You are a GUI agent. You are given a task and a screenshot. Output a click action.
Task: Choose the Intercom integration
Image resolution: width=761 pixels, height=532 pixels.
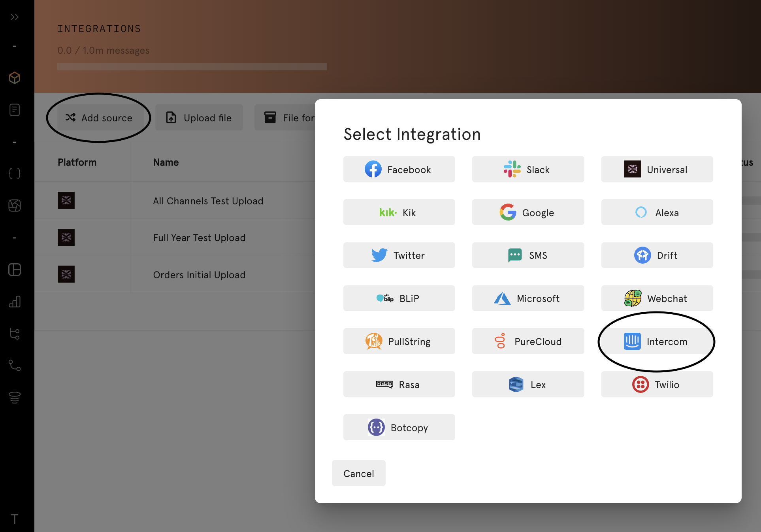pos(657,341)
